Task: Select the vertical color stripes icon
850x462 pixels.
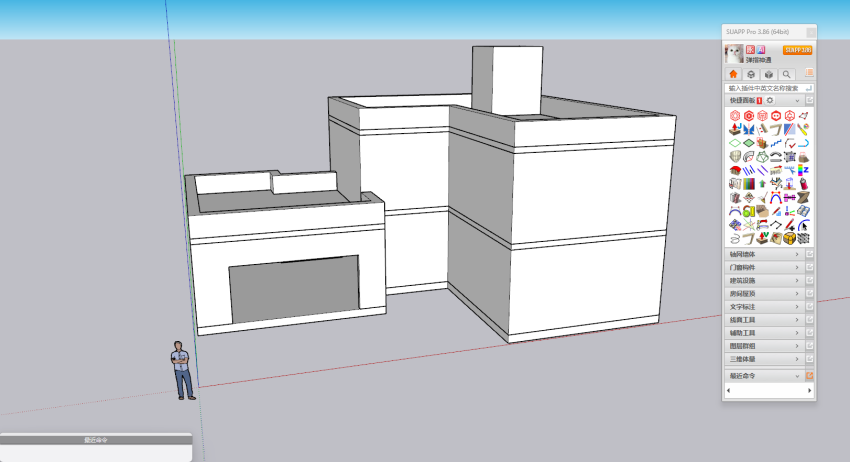Action: [x=749, y=184]
